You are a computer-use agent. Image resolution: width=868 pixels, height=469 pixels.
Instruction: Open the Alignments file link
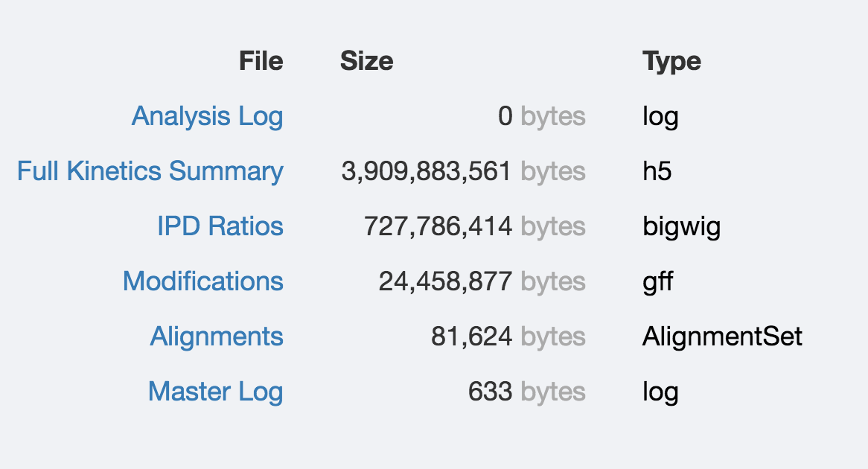pyautogui.click(x=216, y=336)
